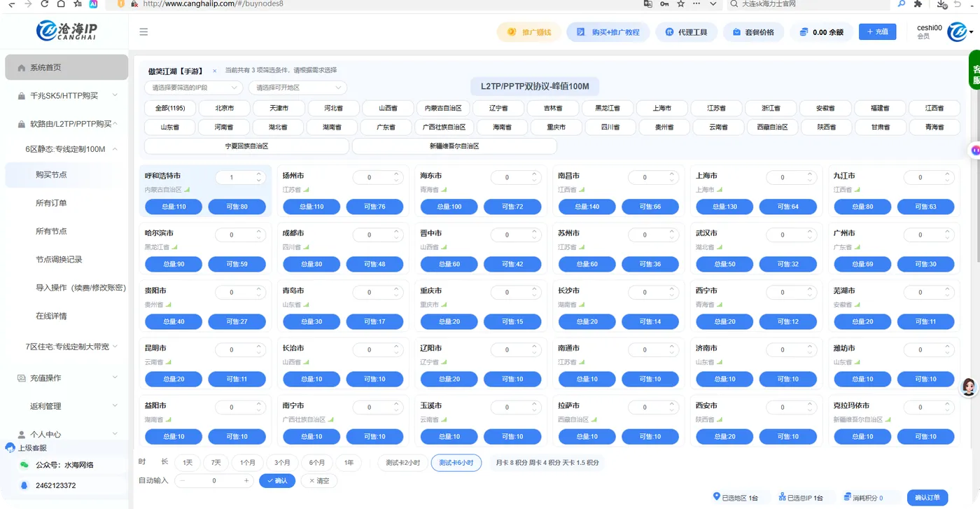The height and width of the screenshot is (509, 980).
Task: Click the floating cartoon assistant avatar
Action: [x=969, y=387]
